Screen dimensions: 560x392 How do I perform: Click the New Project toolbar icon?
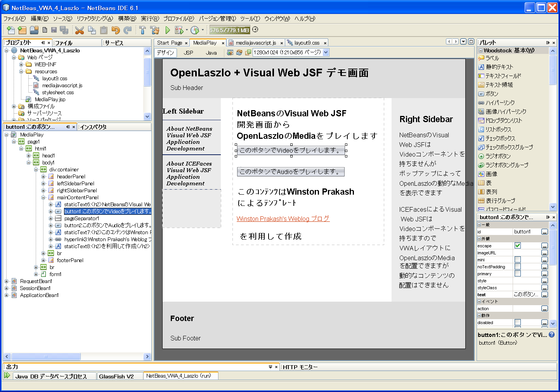pos(22,30)
